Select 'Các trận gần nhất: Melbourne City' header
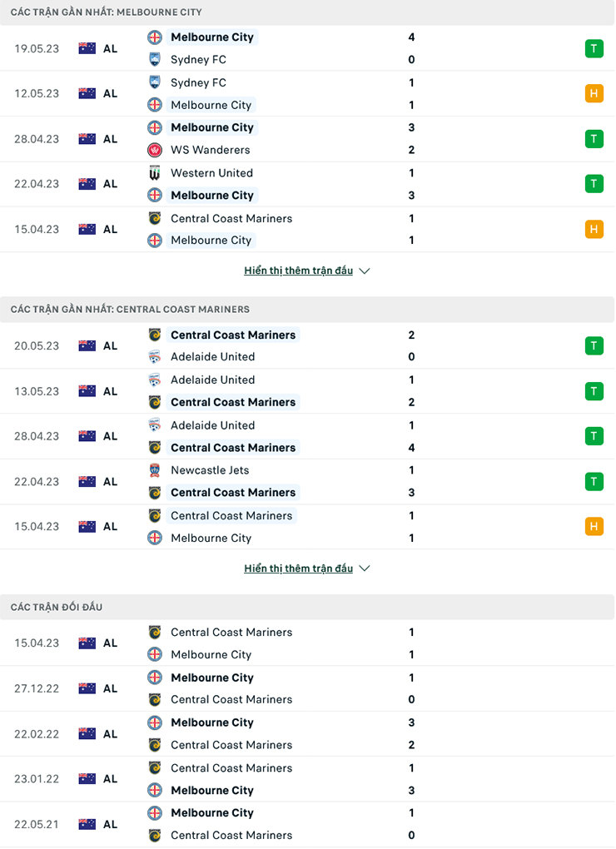Screen dimensions: 616x849 pos(107,12)
